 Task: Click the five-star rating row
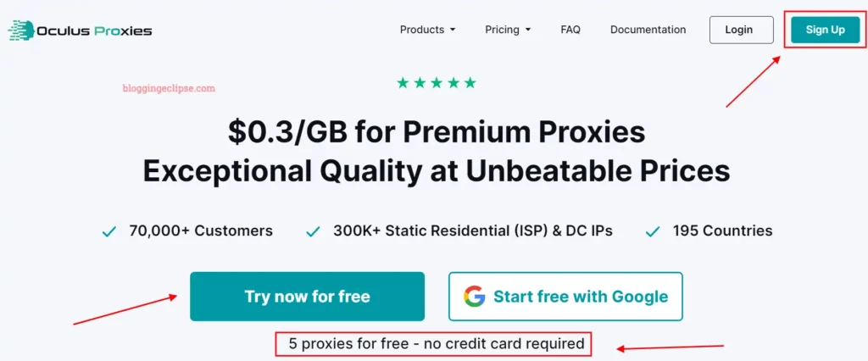point(436,82)
